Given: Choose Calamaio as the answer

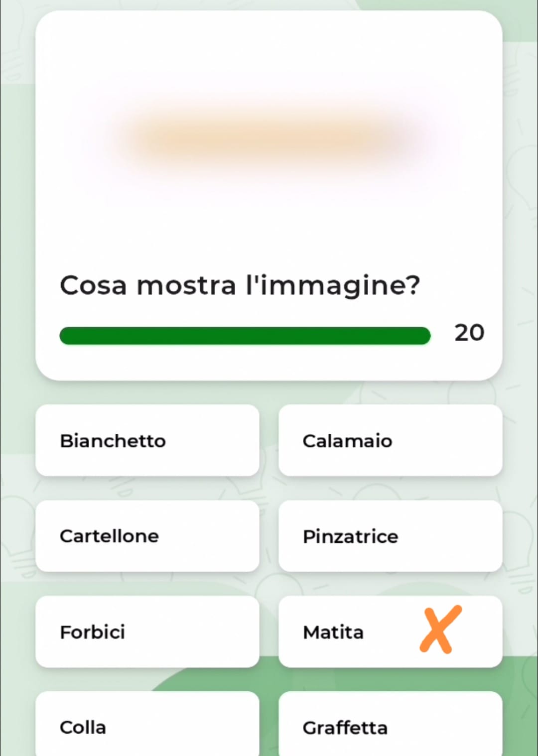Looking at the screenshot, I should 390,440.
